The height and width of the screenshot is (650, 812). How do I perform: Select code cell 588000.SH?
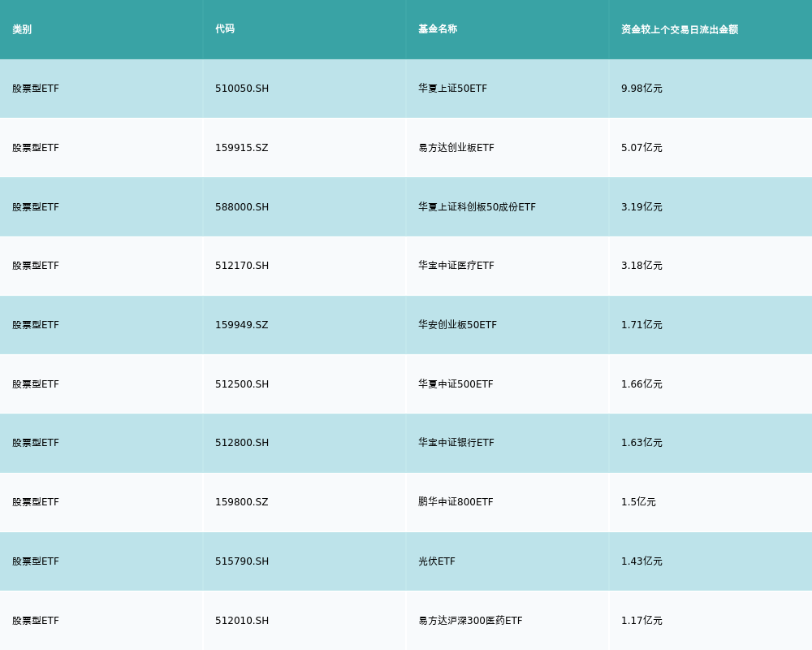pyautogui.click(x=242, y=207)
